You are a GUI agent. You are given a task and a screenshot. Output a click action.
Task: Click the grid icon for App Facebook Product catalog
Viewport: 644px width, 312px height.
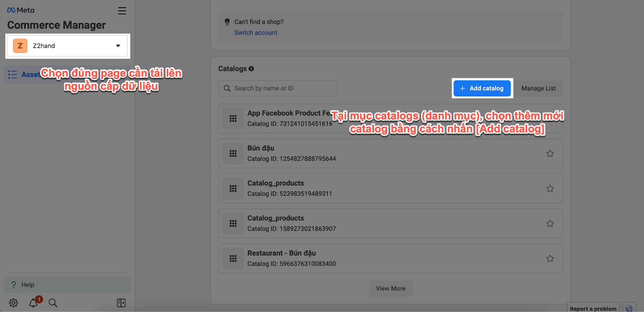(233, 119)
